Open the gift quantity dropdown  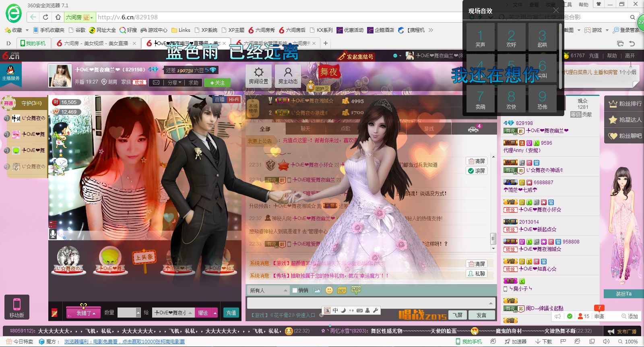(x=138, y=313)
